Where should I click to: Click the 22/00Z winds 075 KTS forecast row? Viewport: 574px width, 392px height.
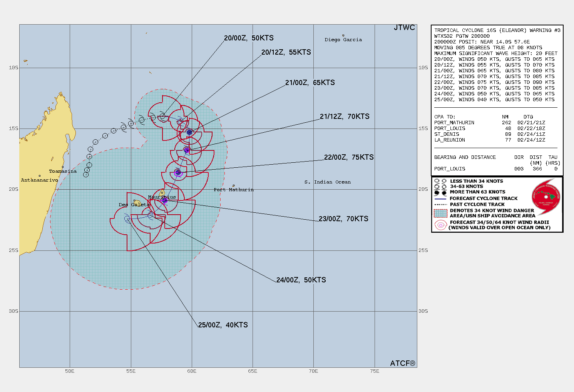point(494,82)
